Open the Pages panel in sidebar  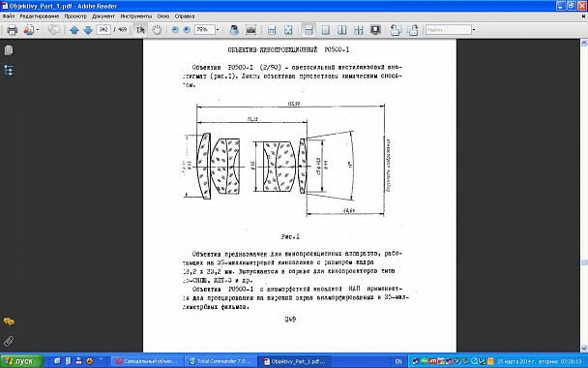[9, 50]
